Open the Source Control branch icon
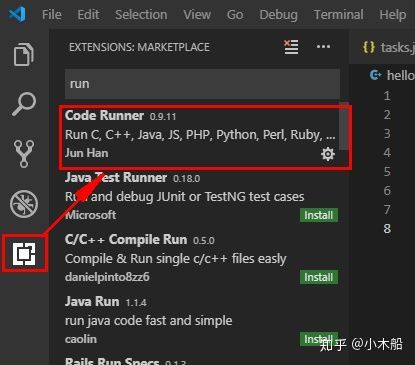This screenshot has height=365, width=415. click(x=24, y=154)
